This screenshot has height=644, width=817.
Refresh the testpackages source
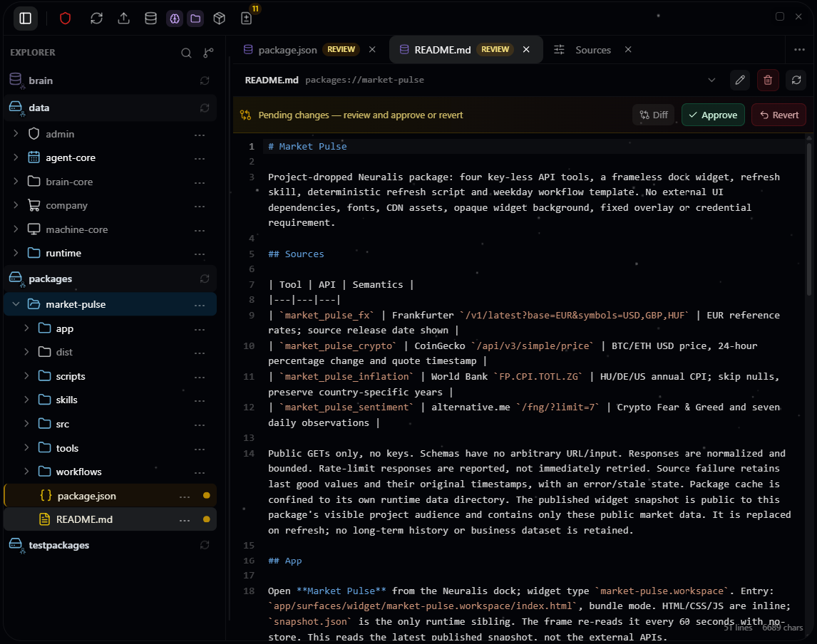pyautogui.click(x=204, y=545)
